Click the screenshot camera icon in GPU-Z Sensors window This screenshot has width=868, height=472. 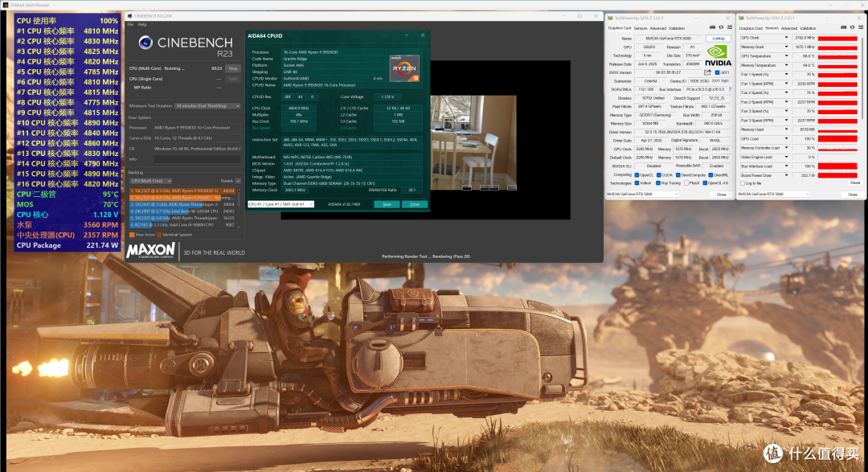[844, 27]
